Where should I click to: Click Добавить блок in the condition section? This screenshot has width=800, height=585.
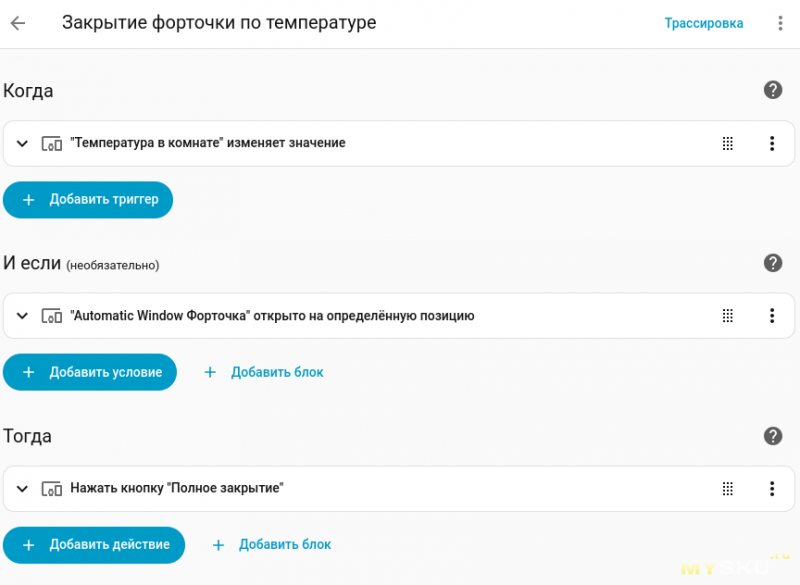[264, 372]
